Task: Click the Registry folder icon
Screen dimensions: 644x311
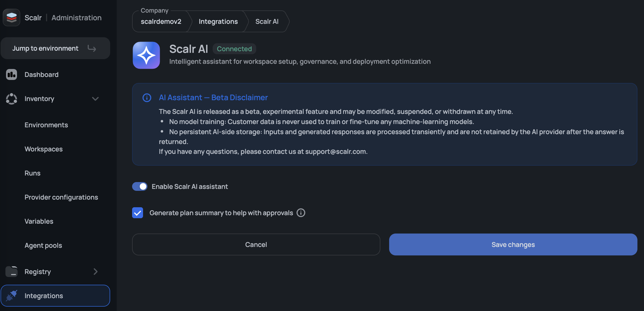Action: [x=12, y=272]
